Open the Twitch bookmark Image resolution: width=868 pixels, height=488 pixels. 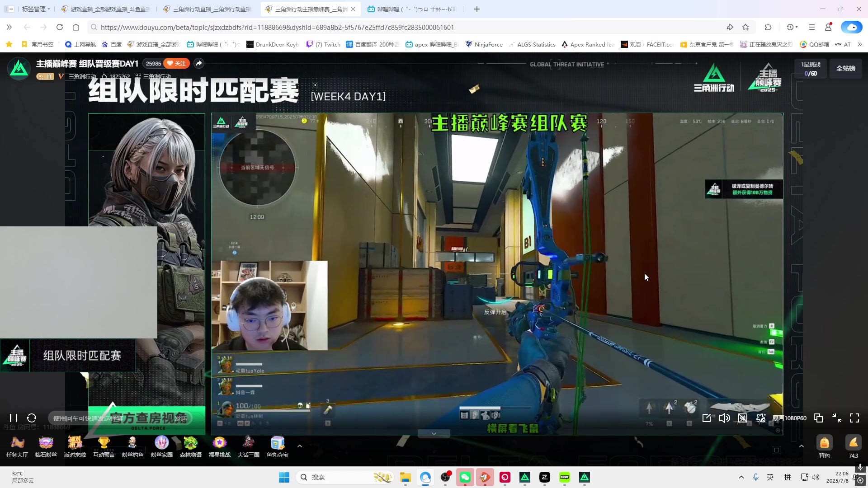coord(324,44)
